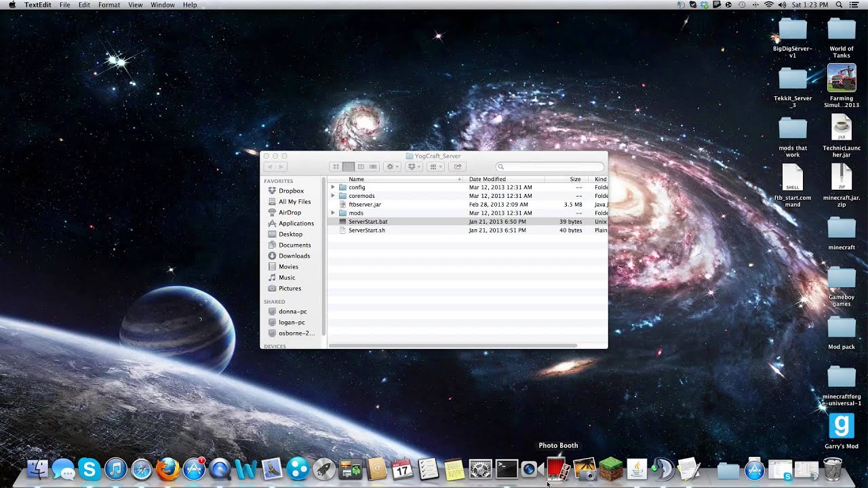
Task: Open the Window menu
Action: pos(163,5)
